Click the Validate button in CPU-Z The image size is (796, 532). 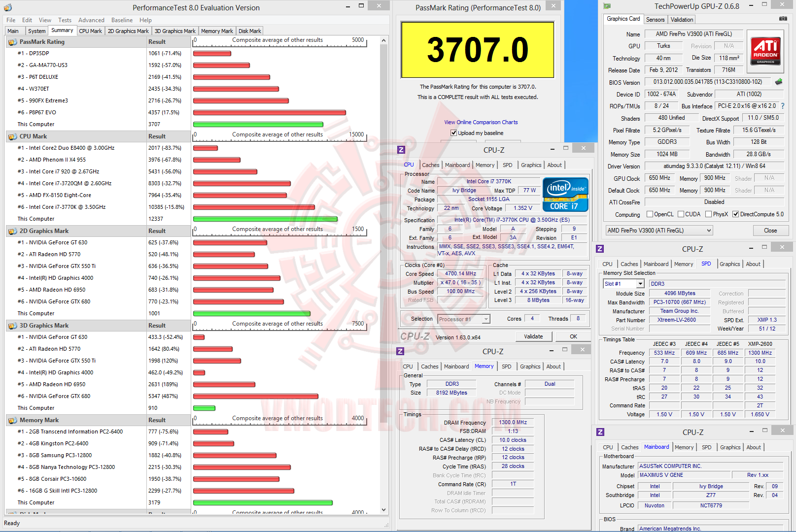tap(533, 336)
